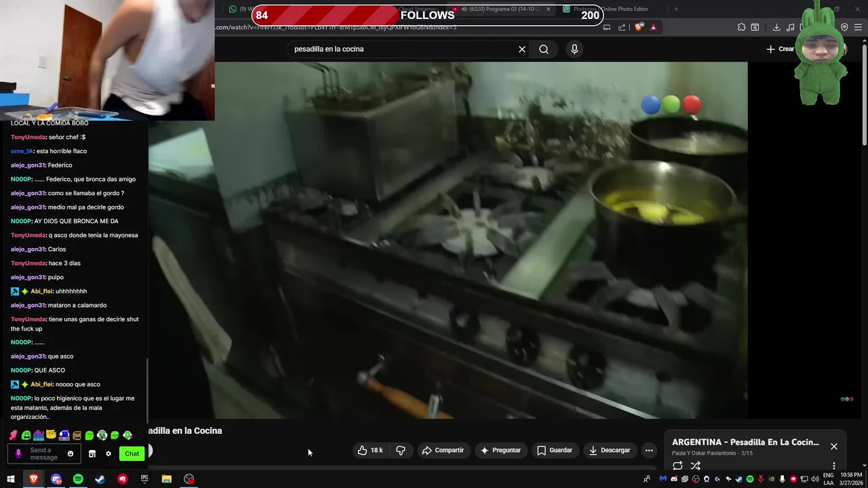Open OBS Studio from taskbar
Viewport: 868px width, 488px height.
click(189, 479)
